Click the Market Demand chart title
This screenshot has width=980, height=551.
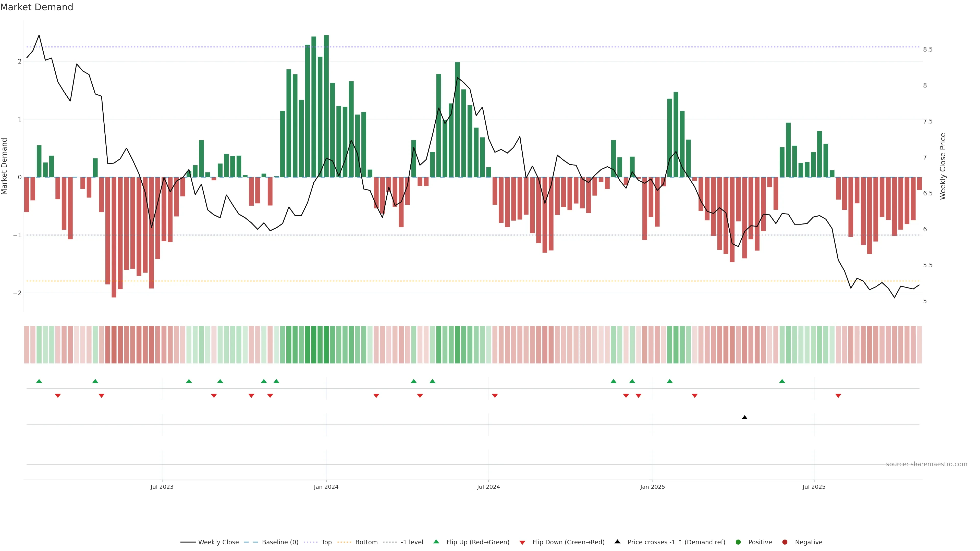(36, 7)
